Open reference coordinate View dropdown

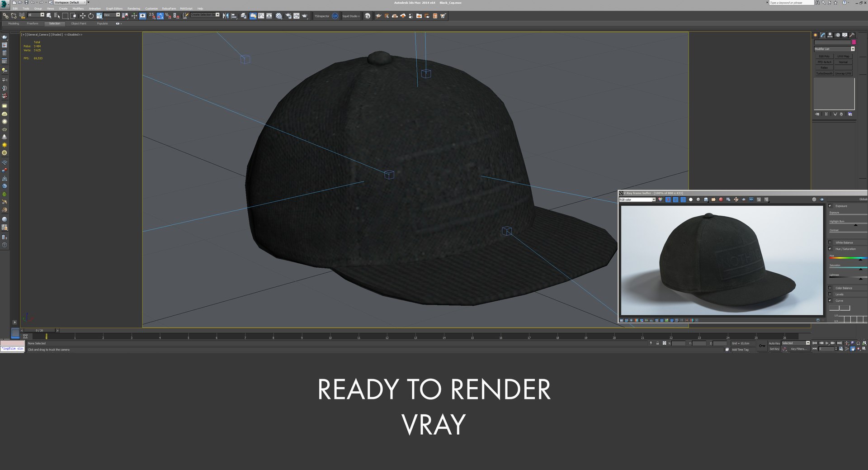click(112, 15)
